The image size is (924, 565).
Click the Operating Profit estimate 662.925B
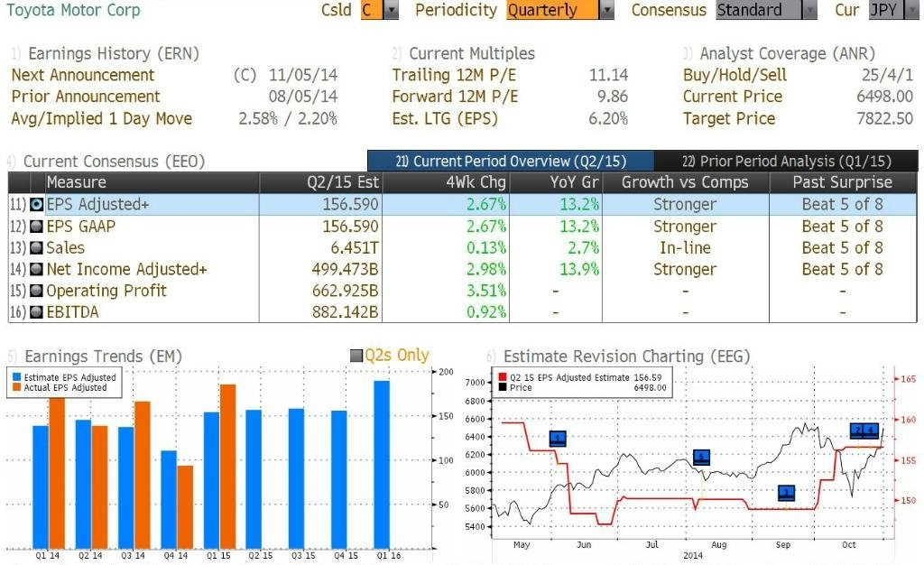click(345, 291)
